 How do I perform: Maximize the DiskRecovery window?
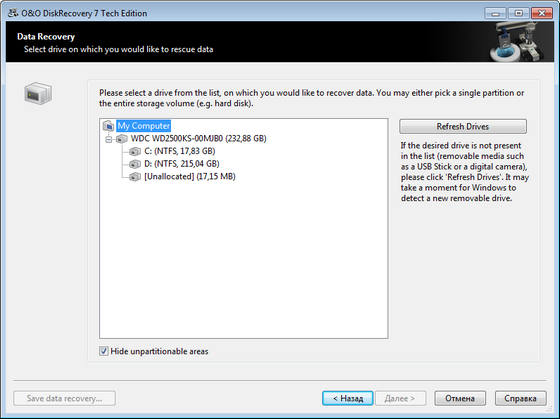[x=519, y=14]
